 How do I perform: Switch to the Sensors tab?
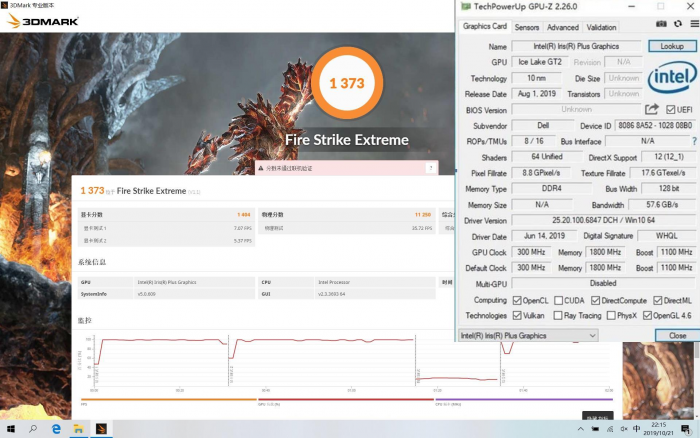point(526,27)
